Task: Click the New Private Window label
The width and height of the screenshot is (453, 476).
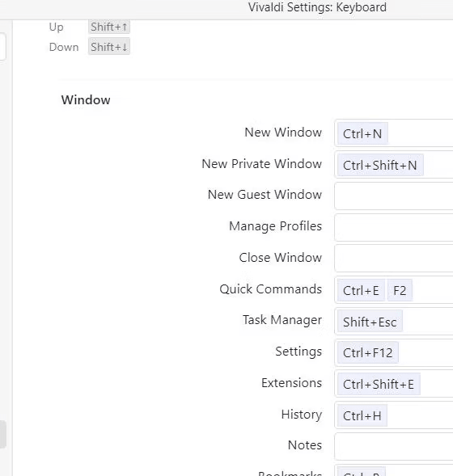Action: click(x=261, y=163)
